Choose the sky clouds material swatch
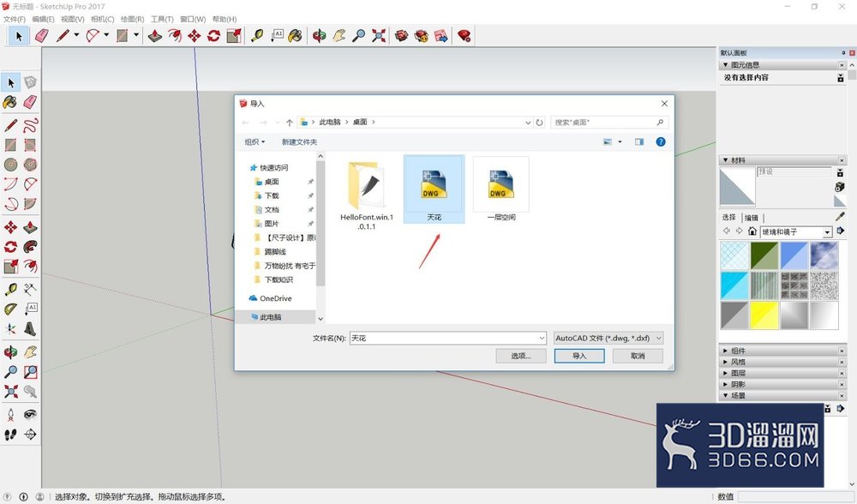The height and width of the screenshot is (504, 857). click(x=824, y=255)
